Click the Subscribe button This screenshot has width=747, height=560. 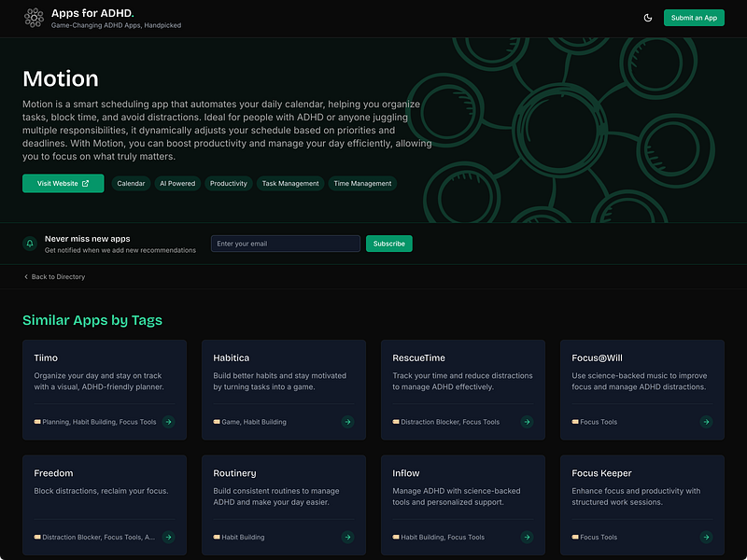click(388, 244)
